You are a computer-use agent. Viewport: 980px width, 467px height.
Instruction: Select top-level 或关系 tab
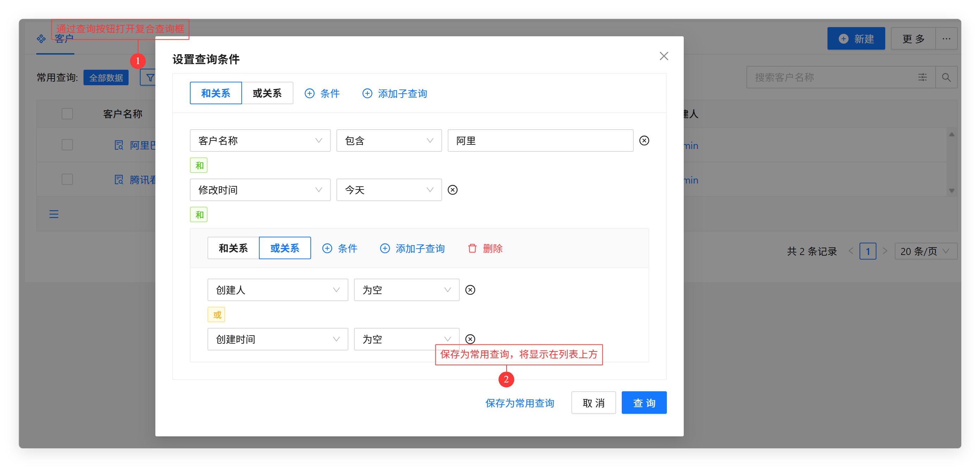(x=267, y=93)
